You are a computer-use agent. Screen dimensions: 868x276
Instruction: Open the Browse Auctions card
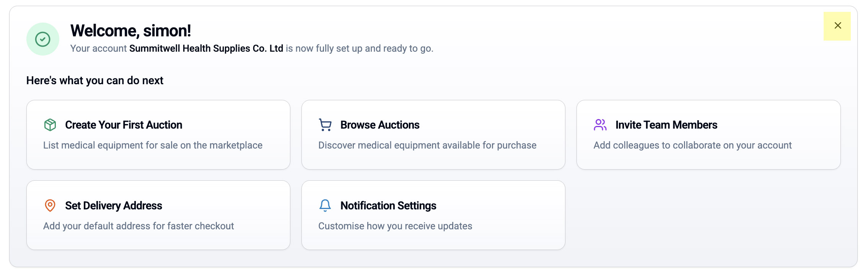coord(379,125)
